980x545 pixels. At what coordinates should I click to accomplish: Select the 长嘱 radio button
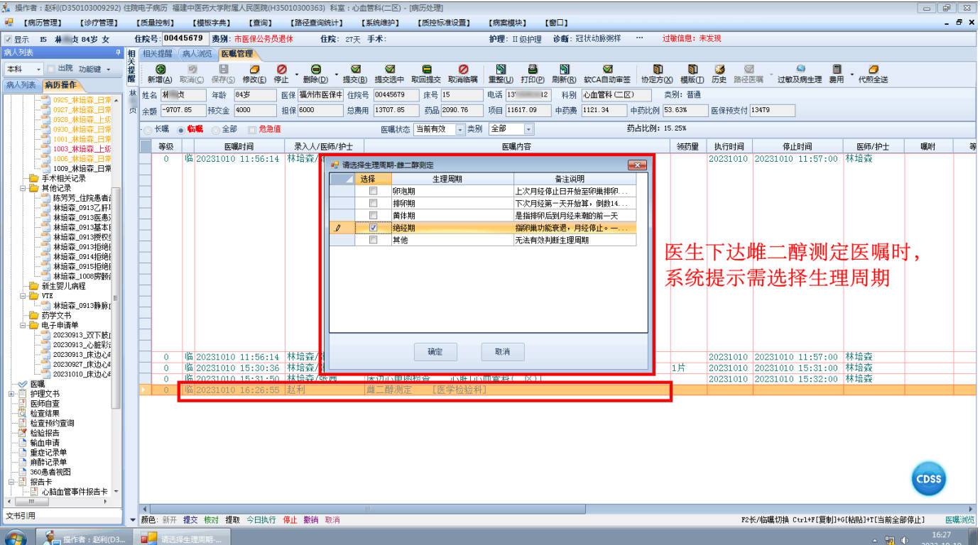point(148,129)
